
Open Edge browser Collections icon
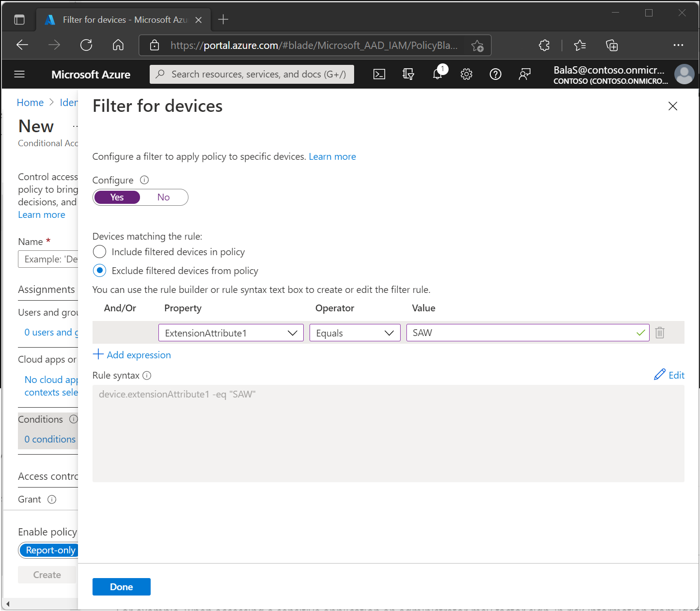tap(612, 45)
